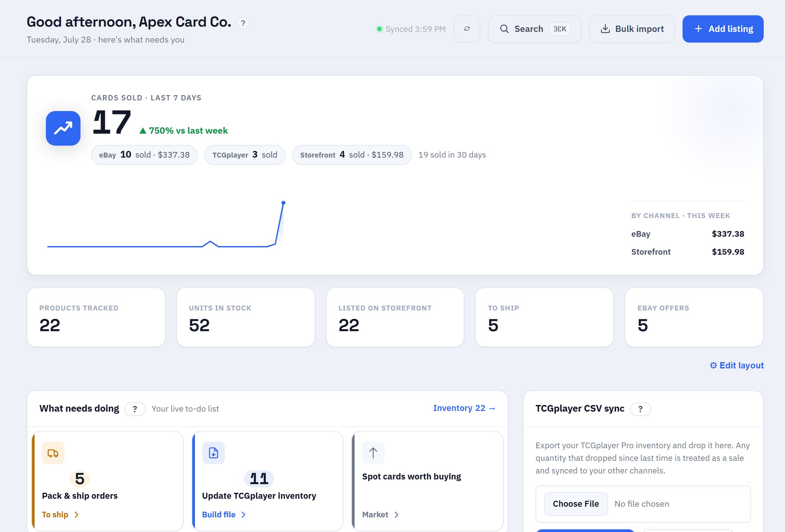Click the latest data point on sales chart
Viewport: 785px width, 532px height.
283,203
